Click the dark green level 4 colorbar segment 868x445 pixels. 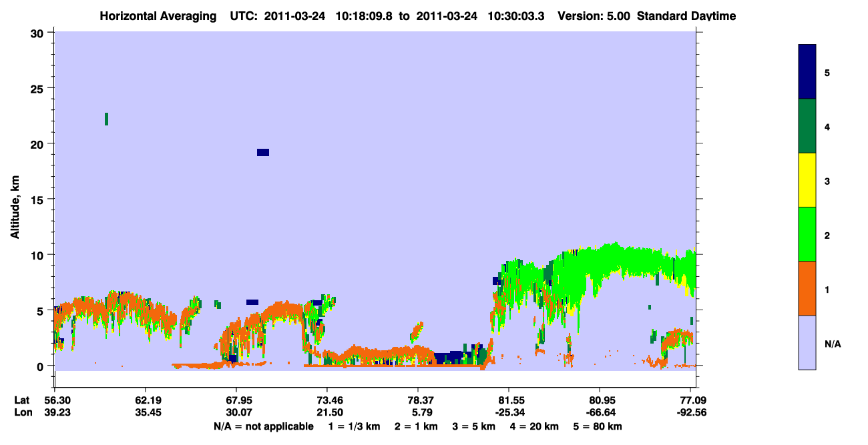tap(807, 126)
